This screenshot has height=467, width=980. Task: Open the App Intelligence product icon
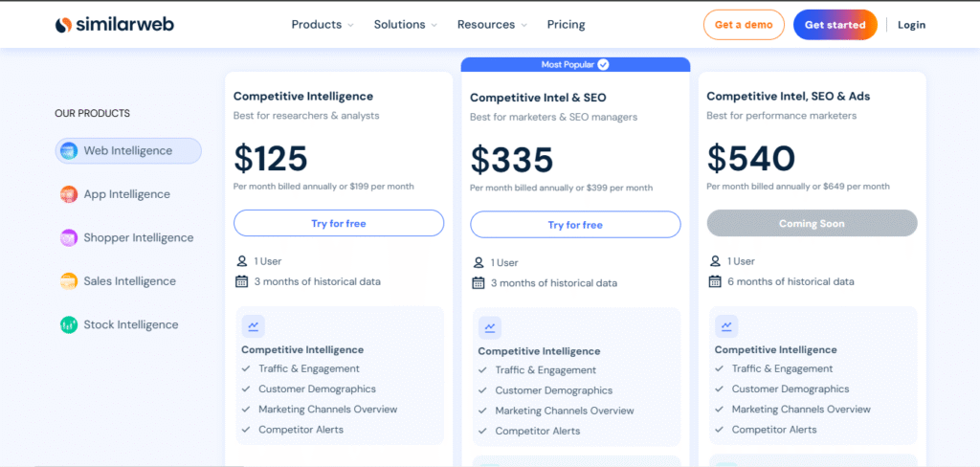[69, 194]
